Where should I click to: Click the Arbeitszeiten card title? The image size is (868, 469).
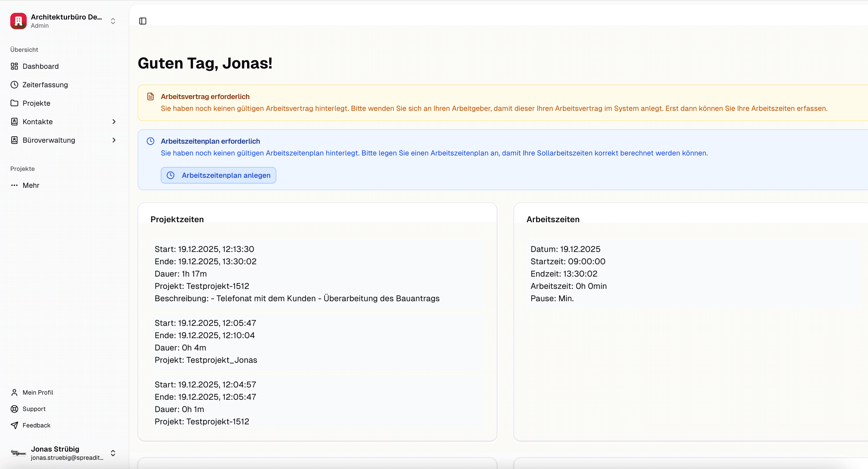pos(553,220)
